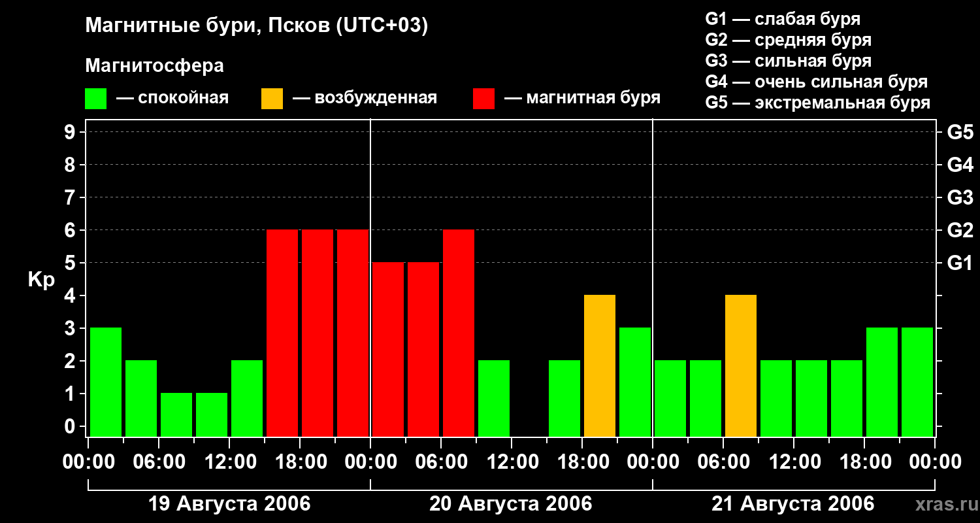Click the last green bar of 21 August
Viewport: 980px width, 523px height.
917,382
